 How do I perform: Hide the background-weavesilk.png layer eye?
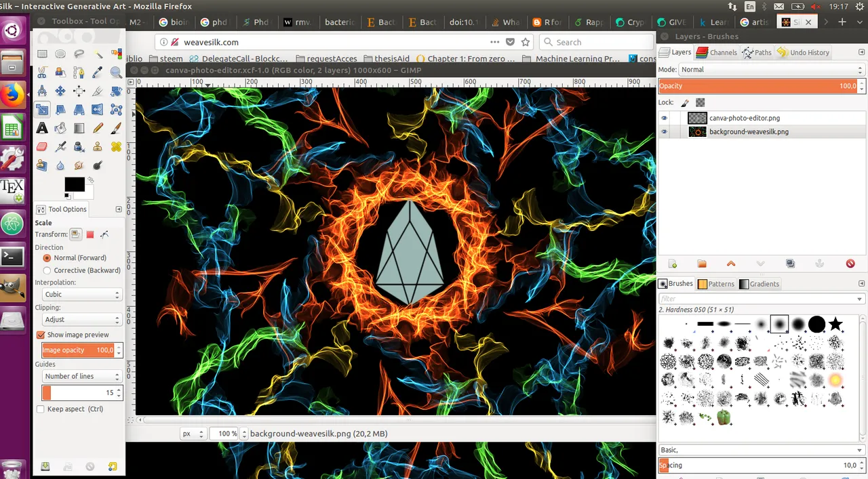point(664,132)
